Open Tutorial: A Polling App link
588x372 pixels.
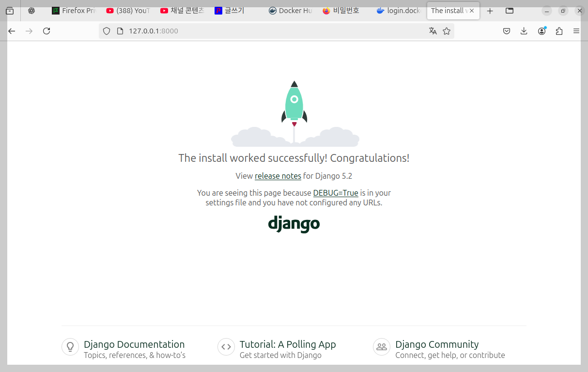pos(288,344)
